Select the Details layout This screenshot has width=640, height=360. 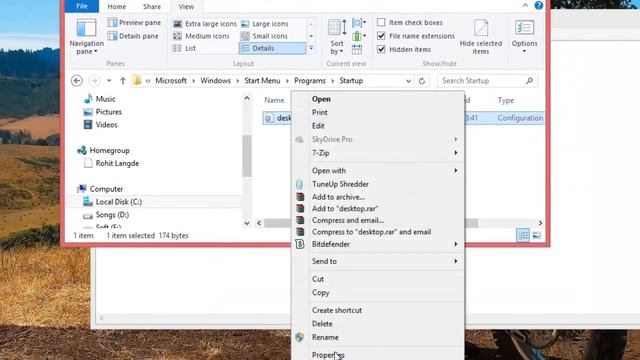pyautogui.click(x=272, y=48)
